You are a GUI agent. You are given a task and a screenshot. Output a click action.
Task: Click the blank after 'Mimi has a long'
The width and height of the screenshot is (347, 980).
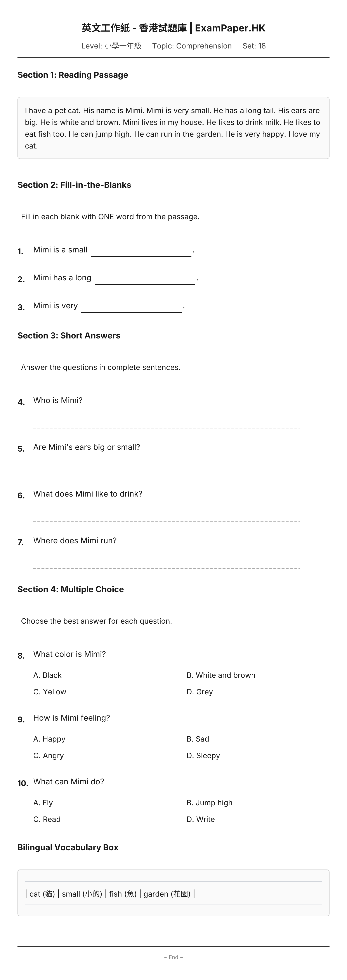coord(145,278)
